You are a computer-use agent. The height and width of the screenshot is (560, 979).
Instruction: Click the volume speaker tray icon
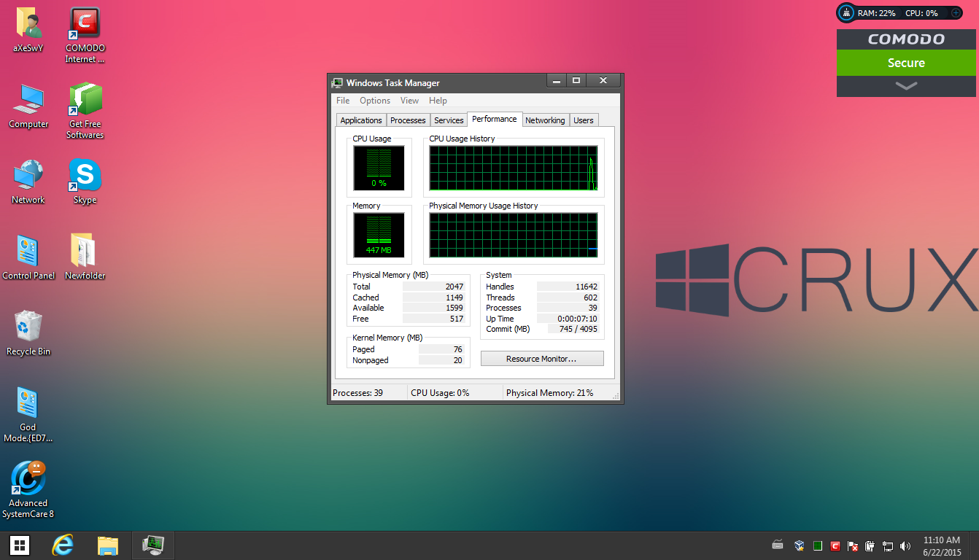pos(905,545)
